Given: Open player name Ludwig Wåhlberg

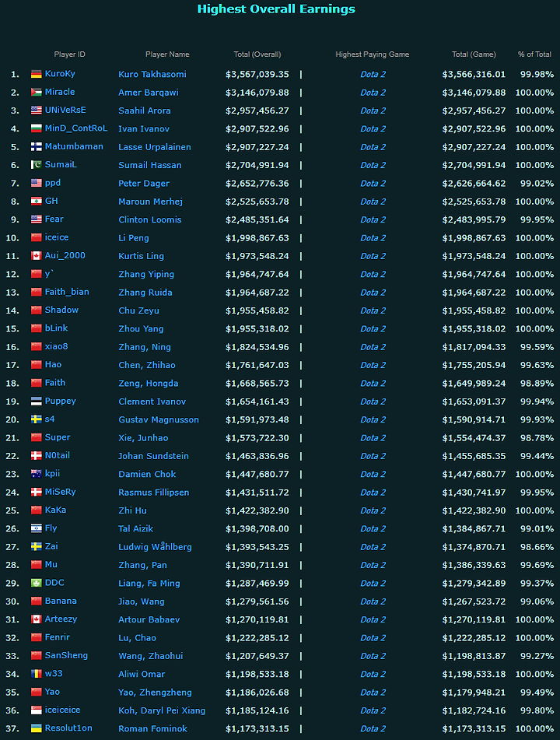Looking at the screenshot, I should [156, 547].
